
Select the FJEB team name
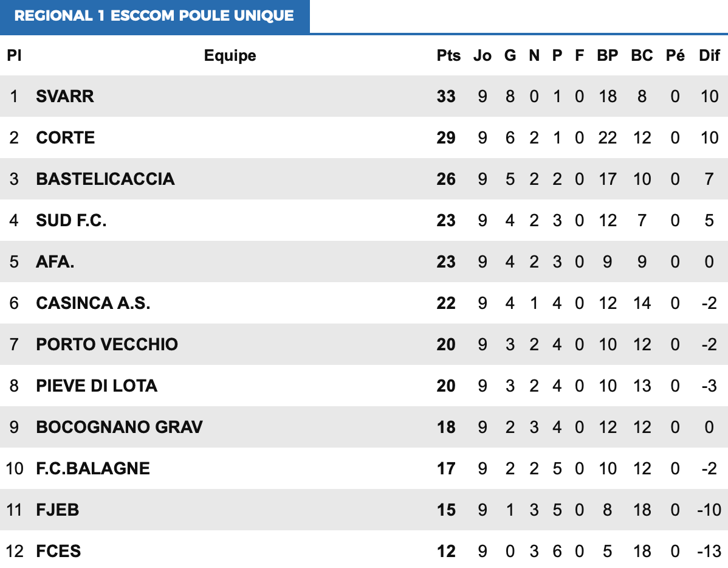pos(58,510)
